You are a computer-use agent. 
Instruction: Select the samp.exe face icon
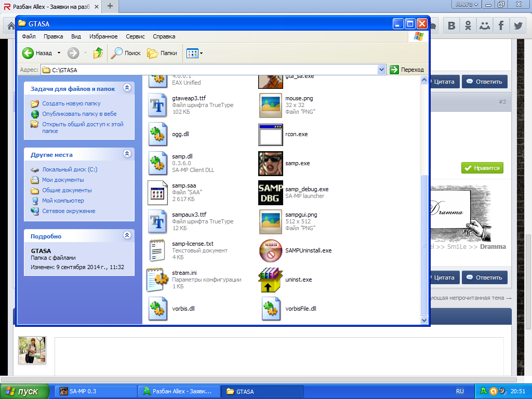coord(270,164)
